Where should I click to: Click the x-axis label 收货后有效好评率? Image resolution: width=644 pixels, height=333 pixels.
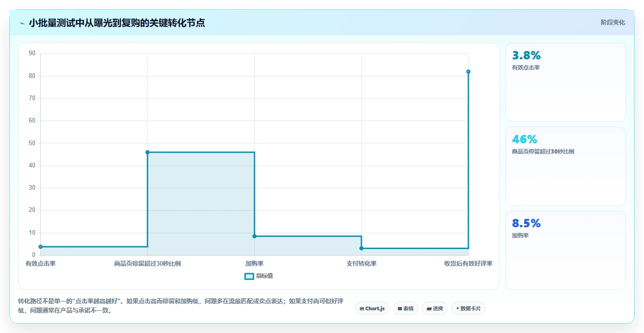coord(468,263)
